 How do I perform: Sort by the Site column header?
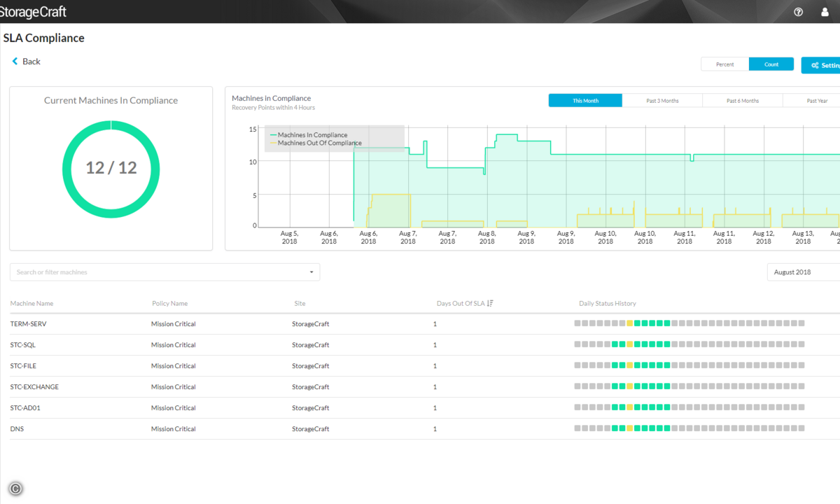click(x=300, y=304)
